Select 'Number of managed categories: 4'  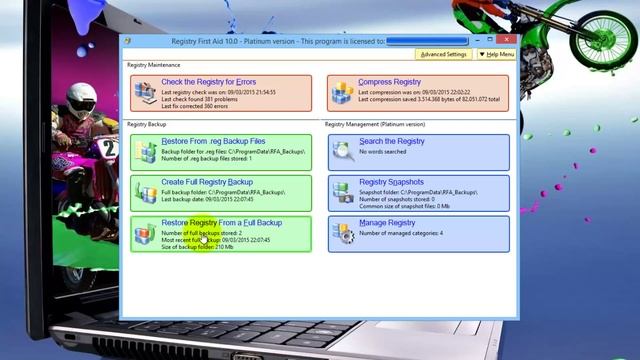[x=401, y=233]
